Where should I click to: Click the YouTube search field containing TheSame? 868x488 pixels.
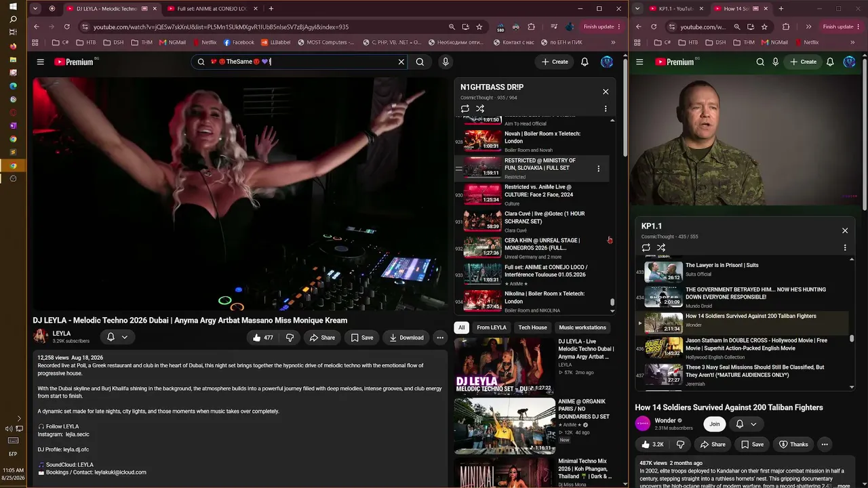click(x=298, y=62)
